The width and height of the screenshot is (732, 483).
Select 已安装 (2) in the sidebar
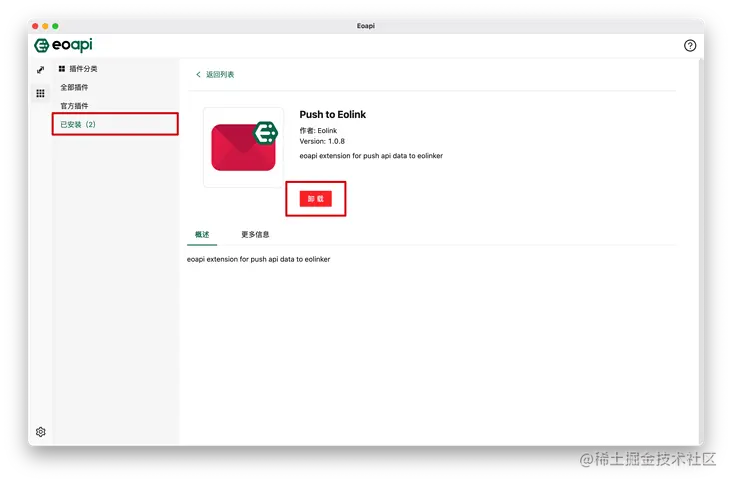(115, 125)
